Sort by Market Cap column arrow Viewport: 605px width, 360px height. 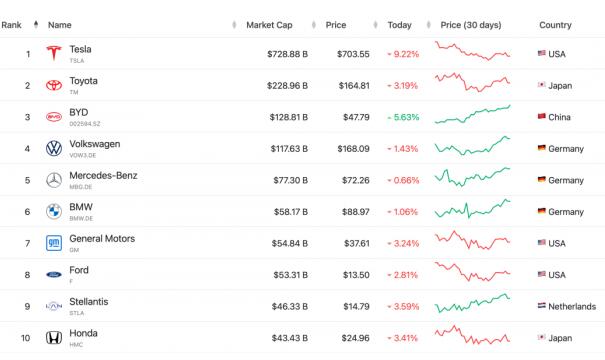[x=234, y=25]
